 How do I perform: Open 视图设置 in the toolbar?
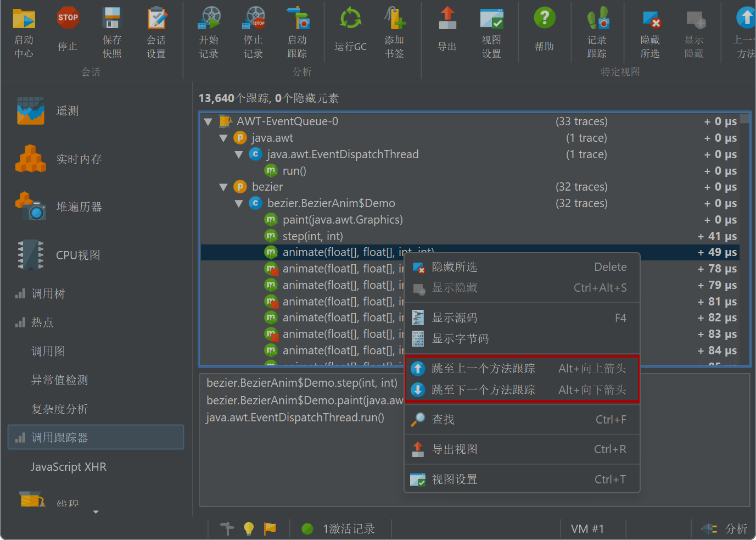[491, 19]
